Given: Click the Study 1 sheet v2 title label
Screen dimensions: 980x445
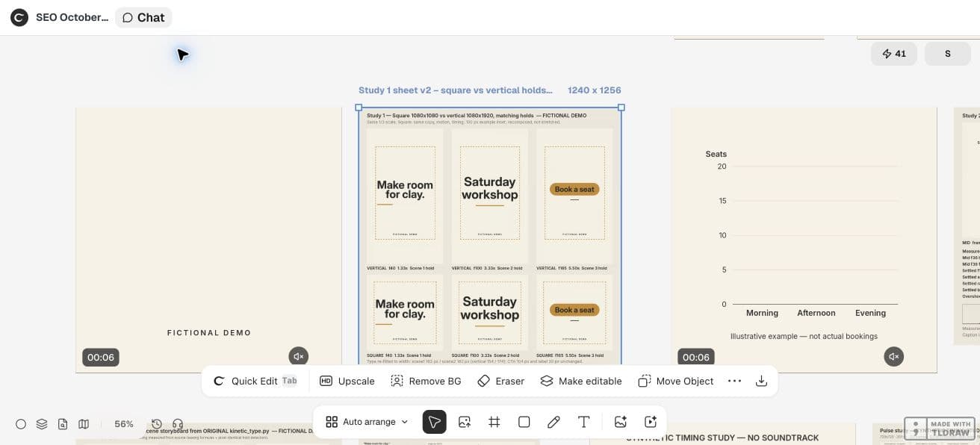Looking at the screenshot, I should [x=456, y=90].
